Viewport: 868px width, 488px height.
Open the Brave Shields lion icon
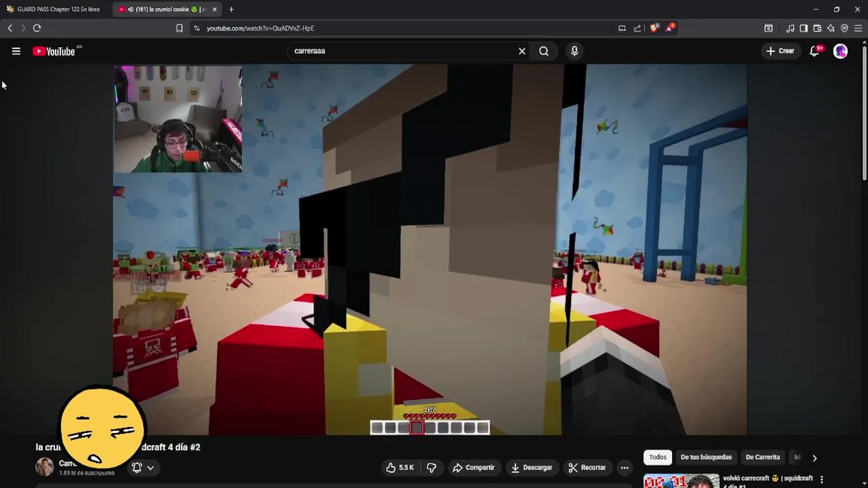coord(654,28)
